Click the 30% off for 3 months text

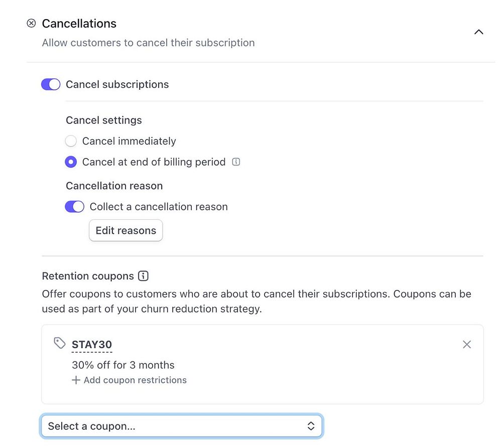pyautogui.click(x=123, y=365)
